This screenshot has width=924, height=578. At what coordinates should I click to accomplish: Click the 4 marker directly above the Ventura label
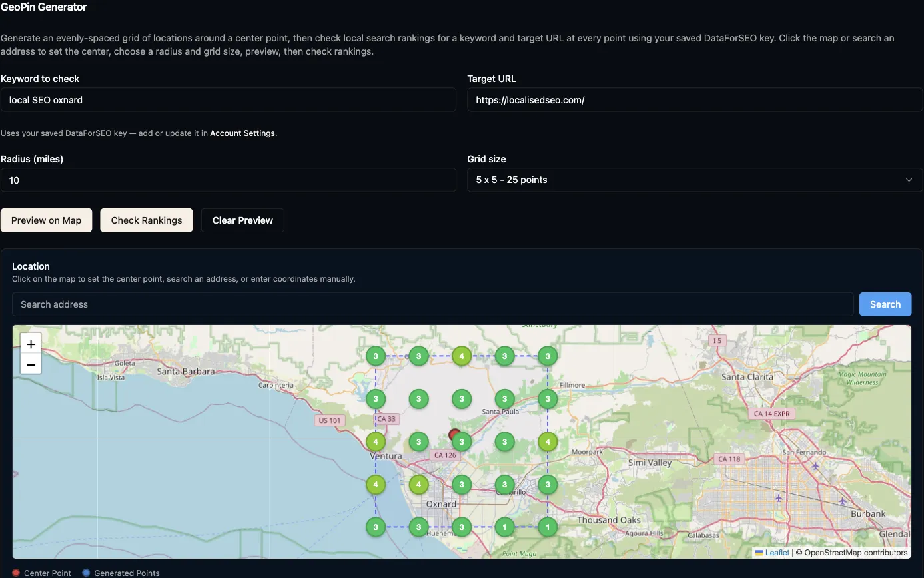tap(376, 441)
